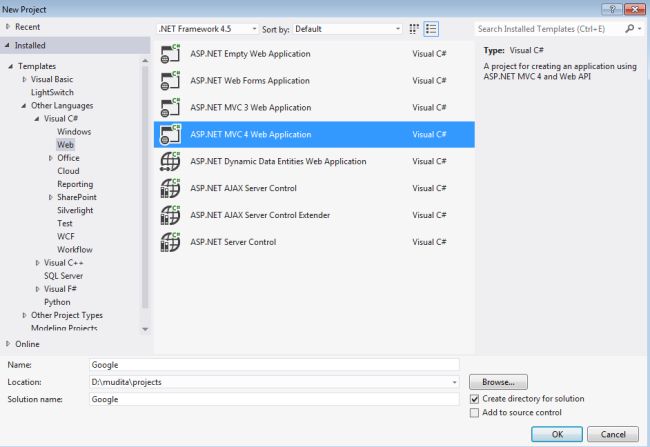Expand the Online section
The image size is (650, 447).
click(x=8, y=344)
